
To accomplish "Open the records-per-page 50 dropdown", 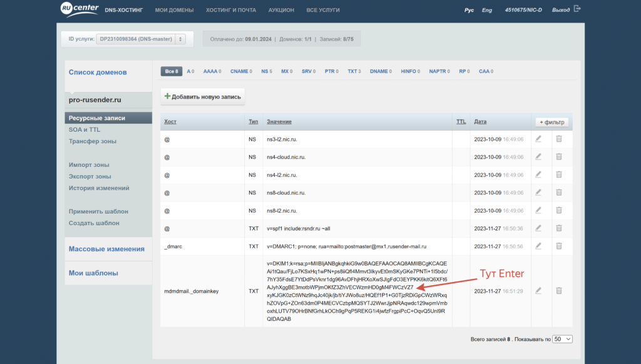I will [x=562, y=339].
